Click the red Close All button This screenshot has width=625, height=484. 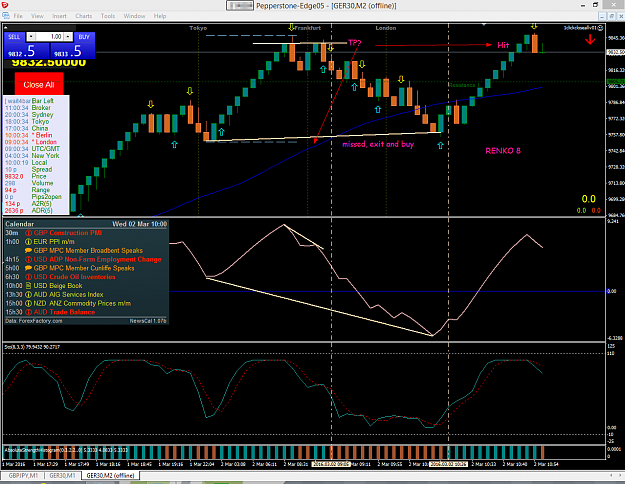39,85
